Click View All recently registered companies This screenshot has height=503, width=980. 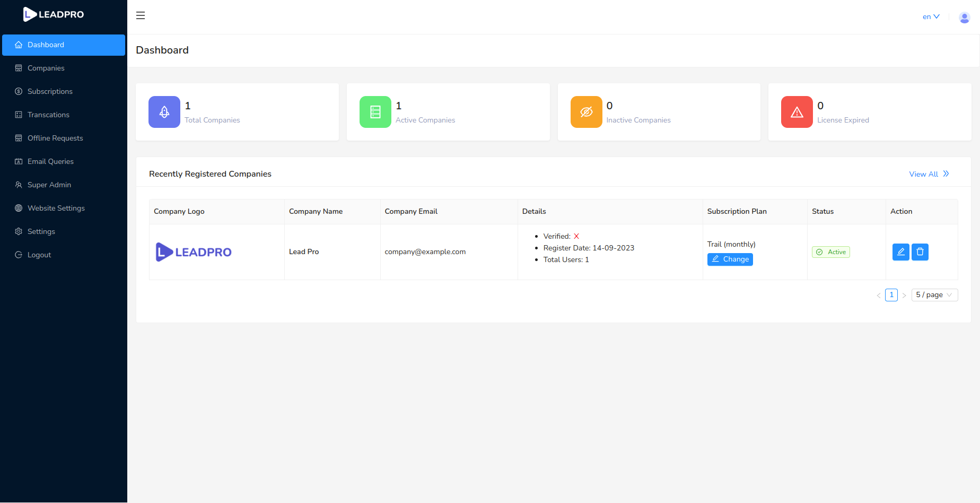pos(923,174)
